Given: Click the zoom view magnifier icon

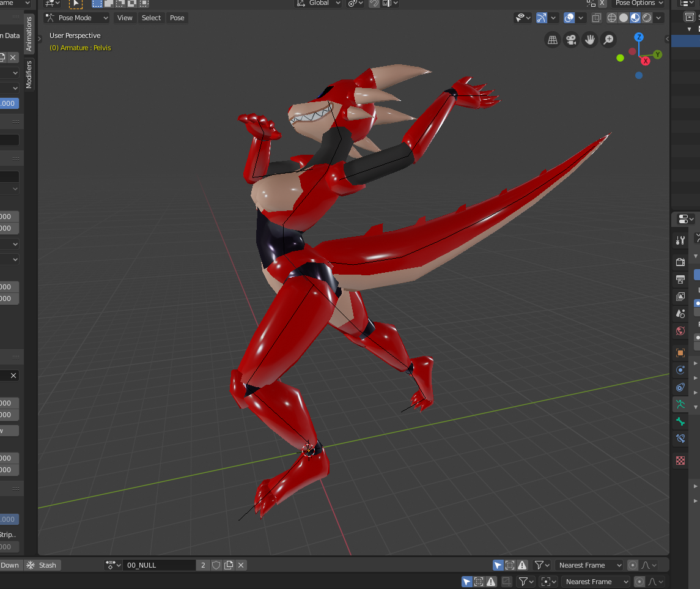Looking at the screenshot, I should click(608, 40).
